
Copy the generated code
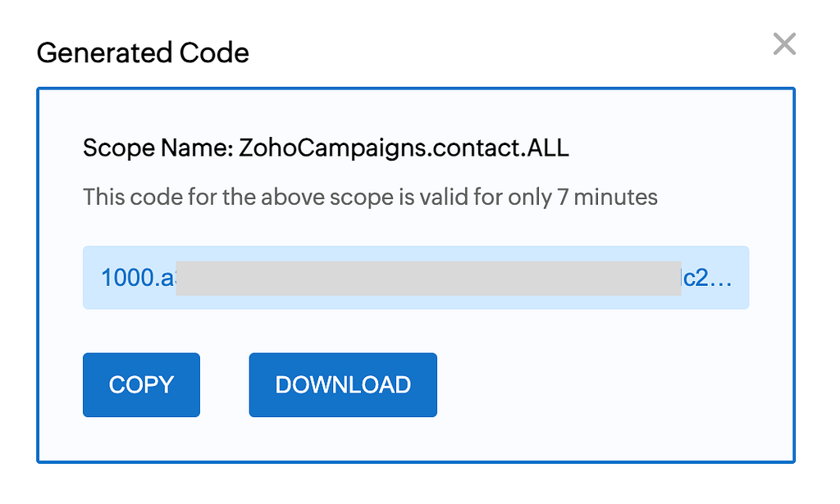(141, 384)
